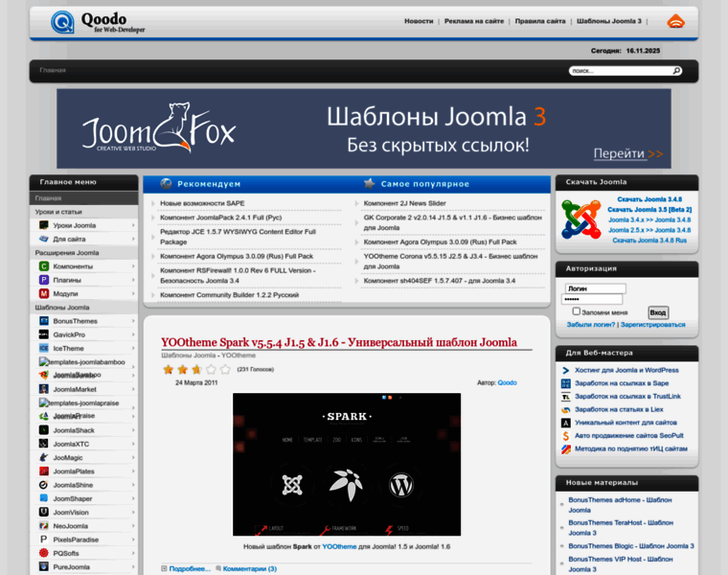Click the JoomVision icon
Image resolution: width=728 pixels, height=575 pixels.
[x=44, y=512]
